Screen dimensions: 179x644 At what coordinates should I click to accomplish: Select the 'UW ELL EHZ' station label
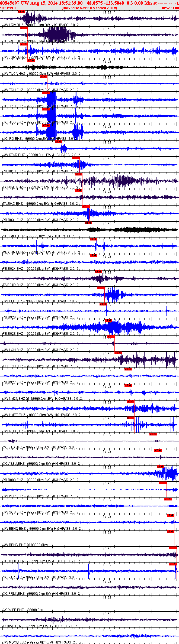pos(12,301)
